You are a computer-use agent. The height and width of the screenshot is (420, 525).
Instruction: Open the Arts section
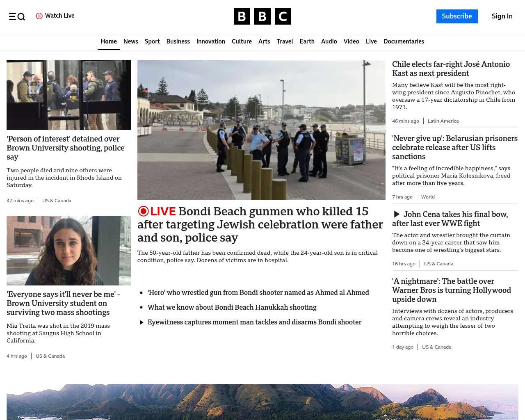pyautogui.click(x=264, y=41)
